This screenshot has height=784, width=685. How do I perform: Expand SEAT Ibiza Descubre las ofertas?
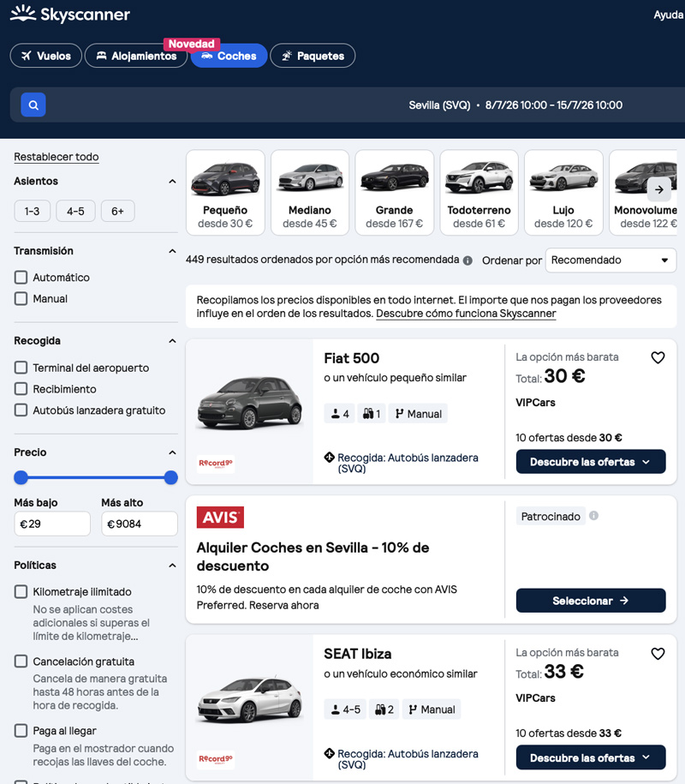coord(591,757)
